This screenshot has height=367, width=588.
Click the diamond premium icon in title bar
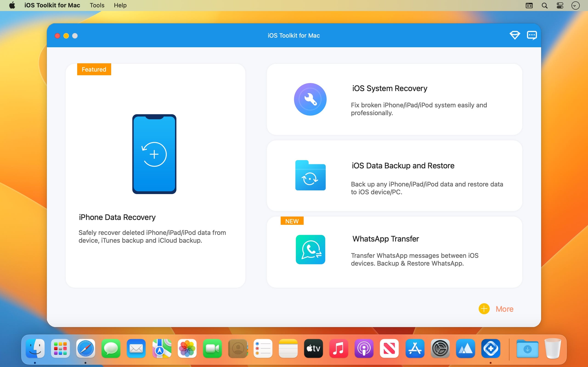pyautogui.click(x=515, y=35)
